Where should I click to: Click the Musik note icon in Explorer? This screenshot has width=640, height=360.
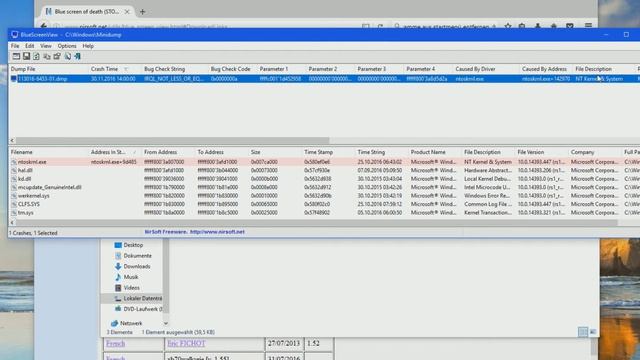coord(118,277)
